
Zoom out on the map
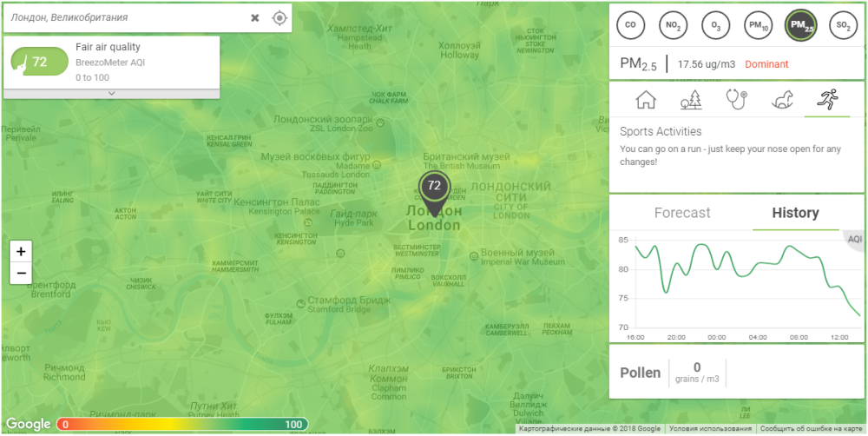click(x=21, y=273)
